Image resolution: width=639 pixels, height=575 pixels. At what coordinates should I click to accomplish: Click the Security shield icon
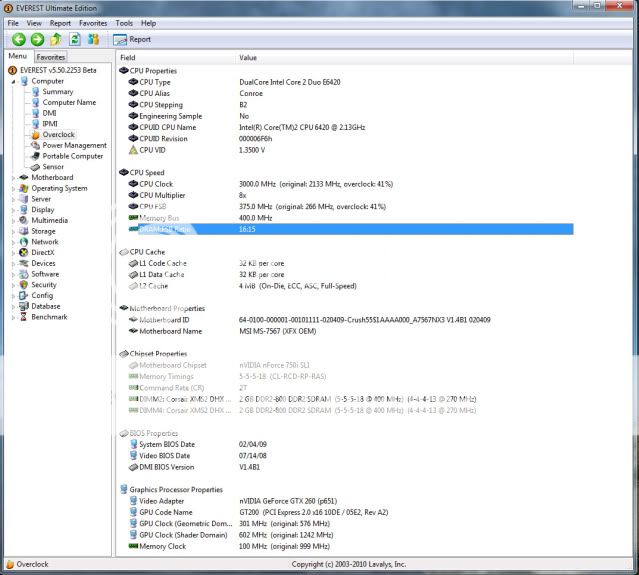[x=24, y=284]
